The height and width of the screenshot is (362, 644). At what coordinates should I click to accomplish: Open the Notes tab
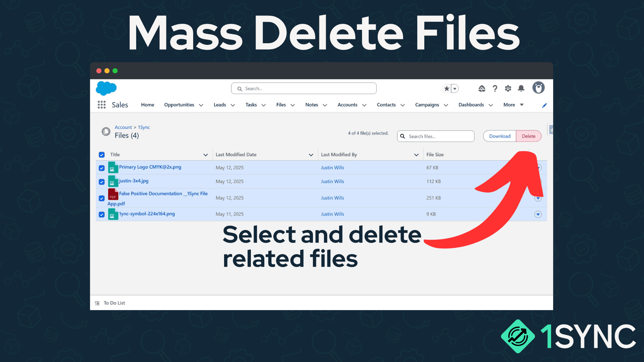[312, 105]
